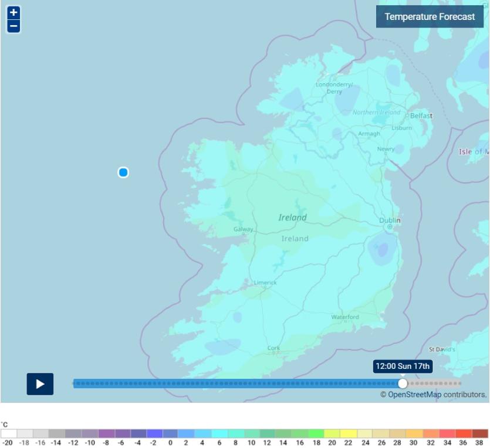Click the Limerick label on the map

[265, 283]
